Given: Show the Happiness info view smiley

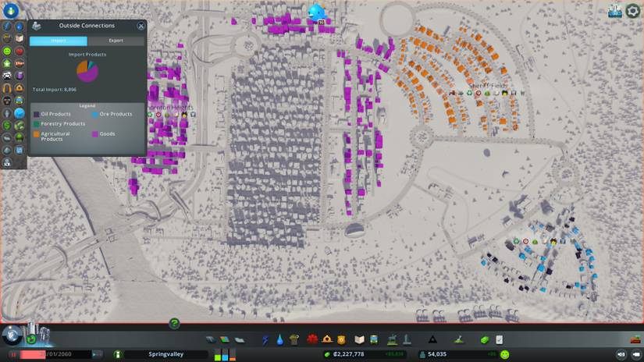Looking at the screenshot, I should [x=7, y=51].
